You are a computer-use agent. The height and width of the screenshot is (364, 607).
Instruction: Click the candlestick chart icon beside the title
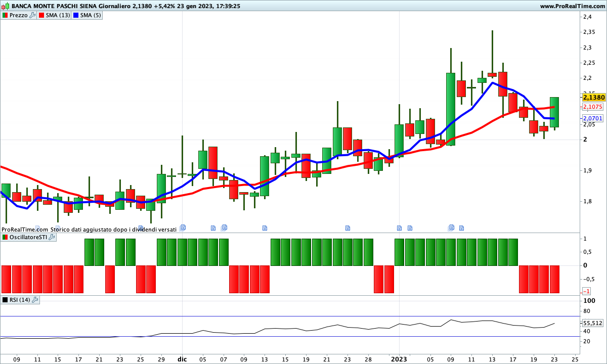click(5, 6)
